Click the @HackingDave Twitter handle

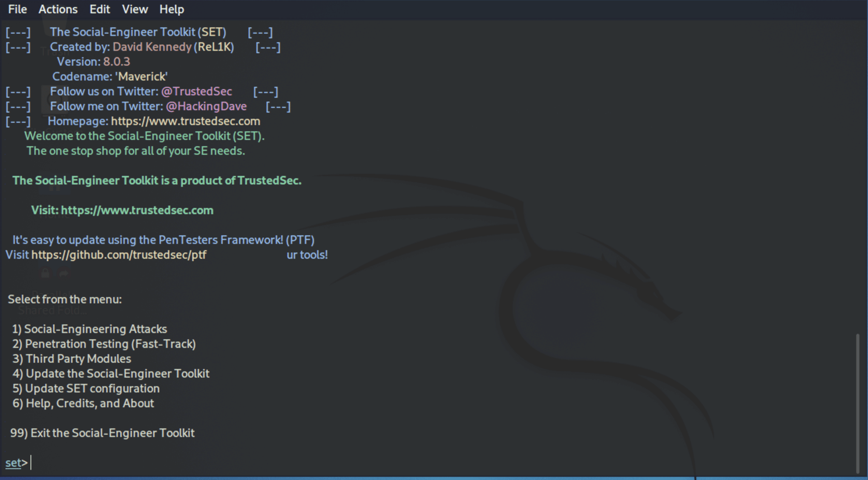(206, 106)
